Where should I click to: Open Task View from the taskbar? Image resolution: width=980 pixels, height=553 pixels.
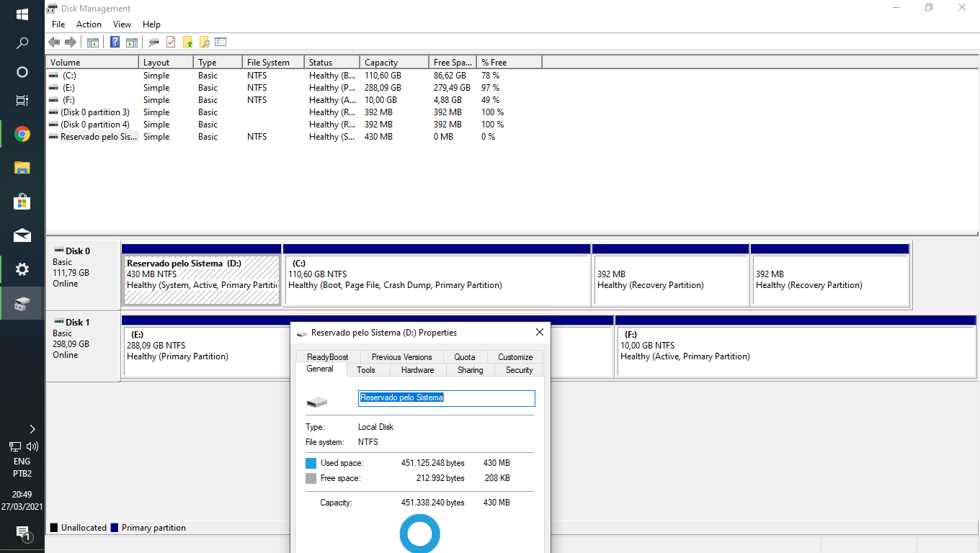click(x=22, y=101)
